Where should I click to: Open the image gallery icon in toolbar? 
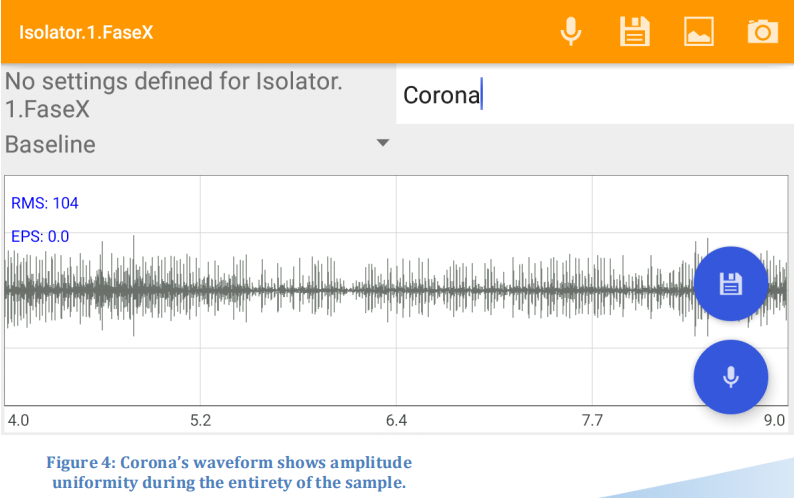699,31
